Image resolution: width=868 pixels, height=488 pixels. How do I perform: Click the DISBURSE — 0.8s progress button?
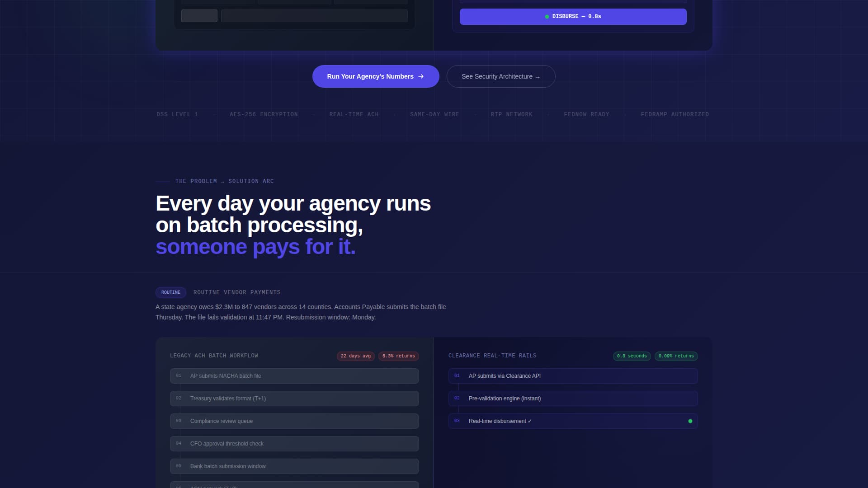click(x=573, y=17)
